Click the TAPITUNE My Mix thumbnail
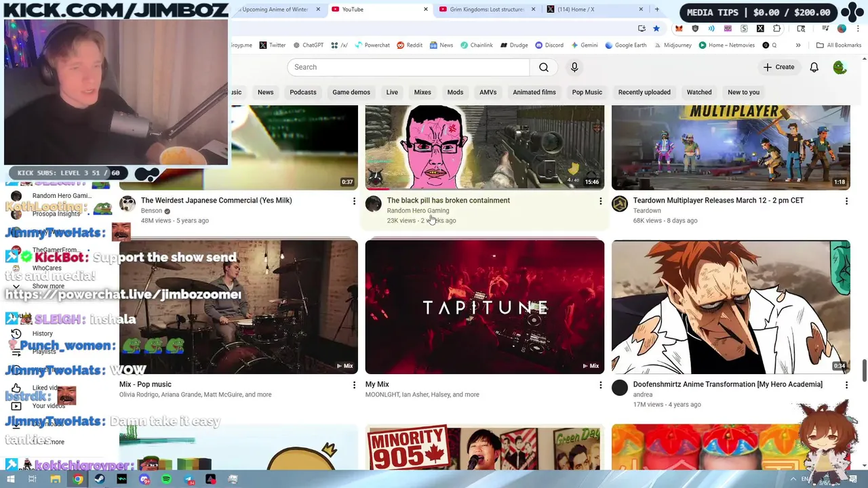This screenshot has height=488, width=868. click(485, 307)
